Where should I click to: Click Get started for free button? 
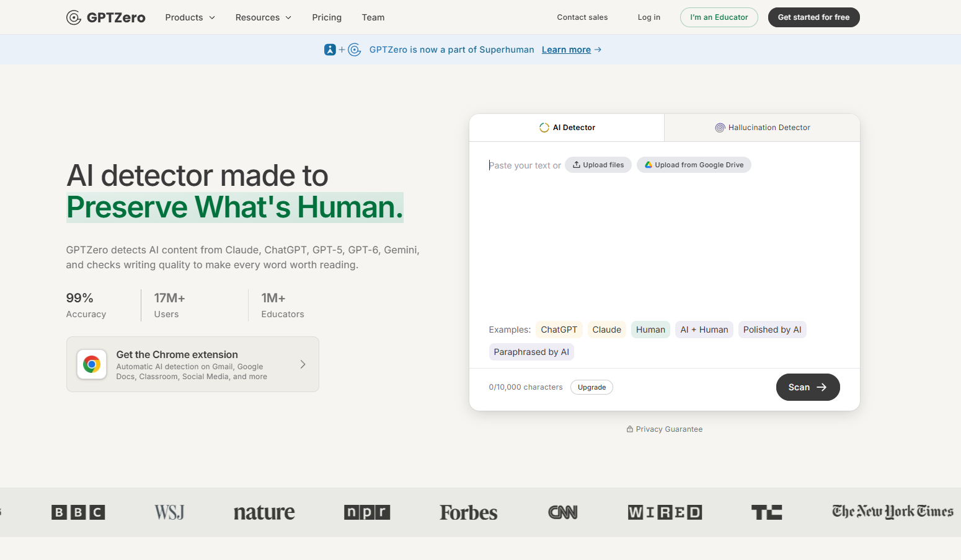[x=814, y=17]
